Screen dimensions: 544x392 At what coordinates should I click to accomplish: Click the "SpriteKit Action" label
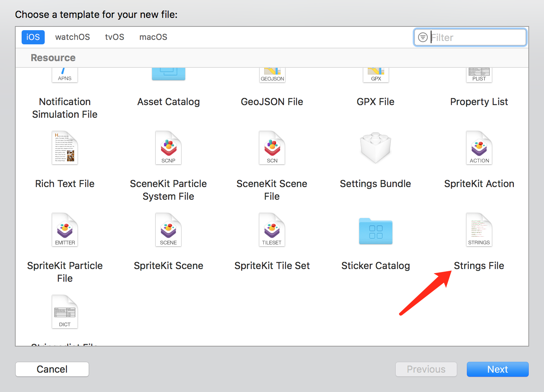[479, 184]
